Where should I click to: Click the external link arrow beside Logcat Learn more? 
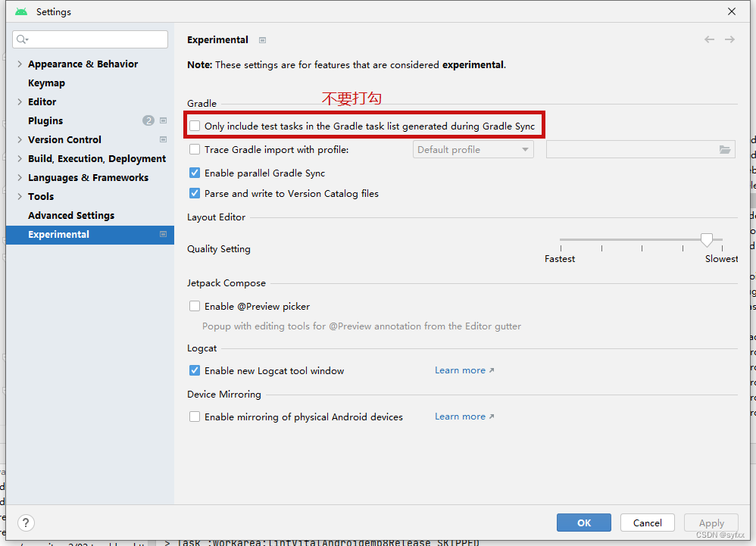pos(492,370)
